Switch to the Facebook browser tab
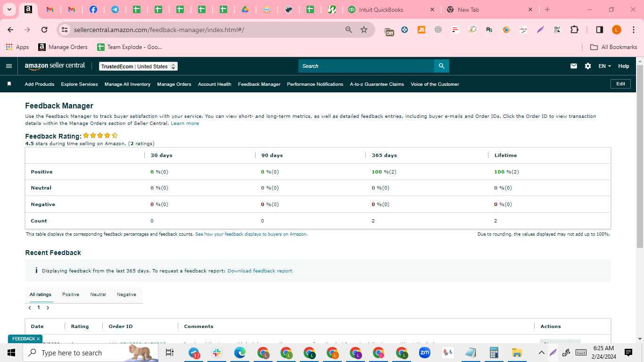Image resolution: width=644 pixels, height=362 pixels. coord(93,9)
